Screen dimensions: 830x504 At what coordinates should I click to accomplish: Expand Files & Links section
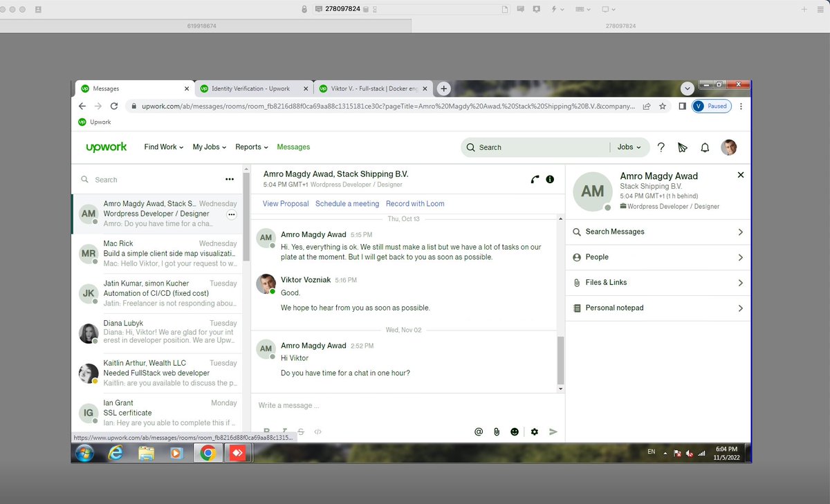[x=658, y=283]
